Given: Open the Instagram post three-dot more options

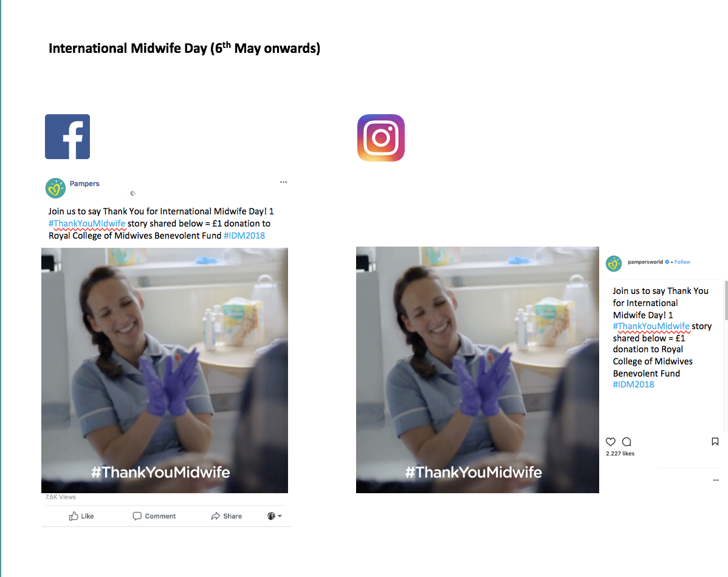Looking at the screenshot, I should 716,480.
